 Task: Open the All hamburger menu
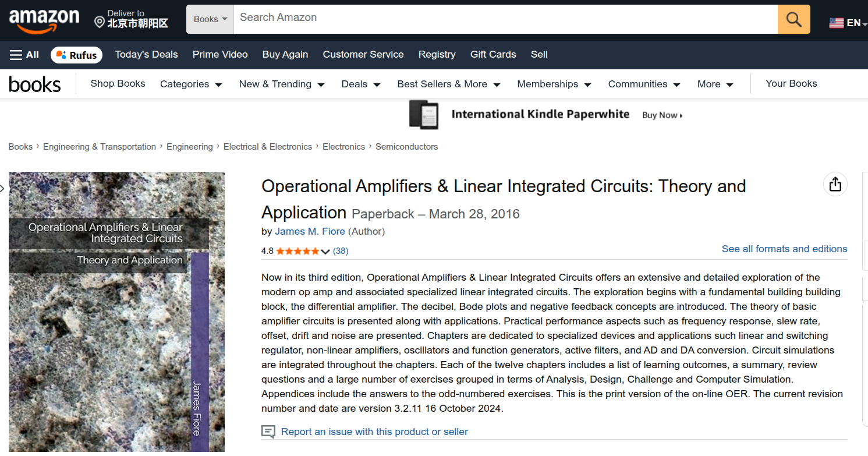click(x=24, y=55)
